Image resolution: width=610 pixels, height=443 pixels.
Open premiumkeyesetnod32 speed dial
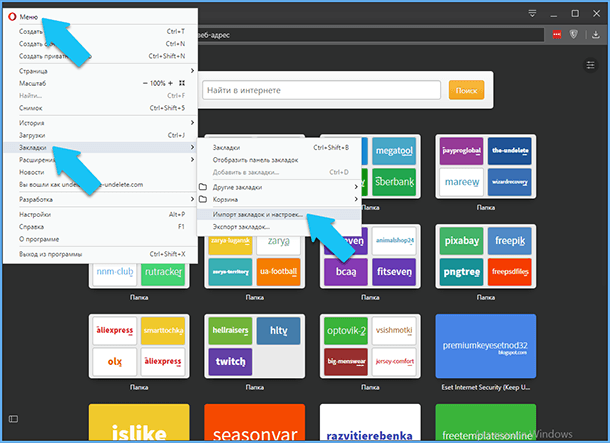point(486,346)
